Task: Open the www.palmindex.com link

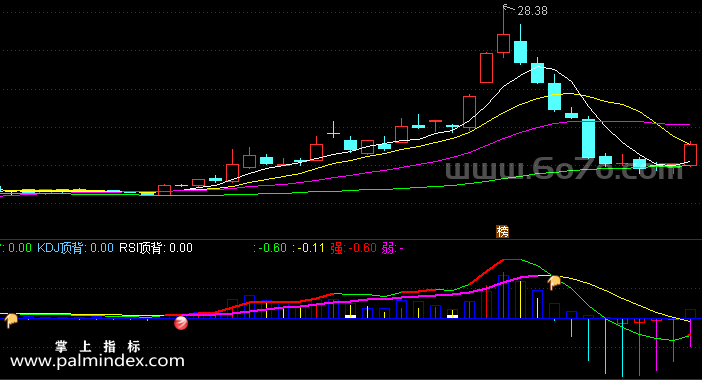Action: (x=97, y=361)
